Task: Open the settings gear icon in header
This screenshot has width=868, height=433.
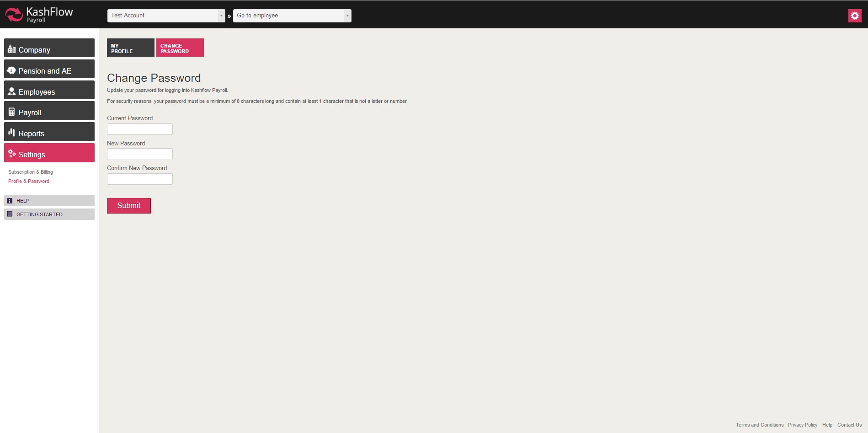Action: (x=854, y=16)
